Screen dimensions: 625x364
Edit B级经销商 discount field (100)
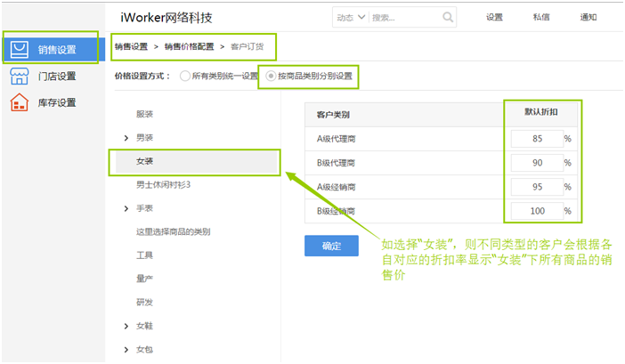tap(537, 211)
